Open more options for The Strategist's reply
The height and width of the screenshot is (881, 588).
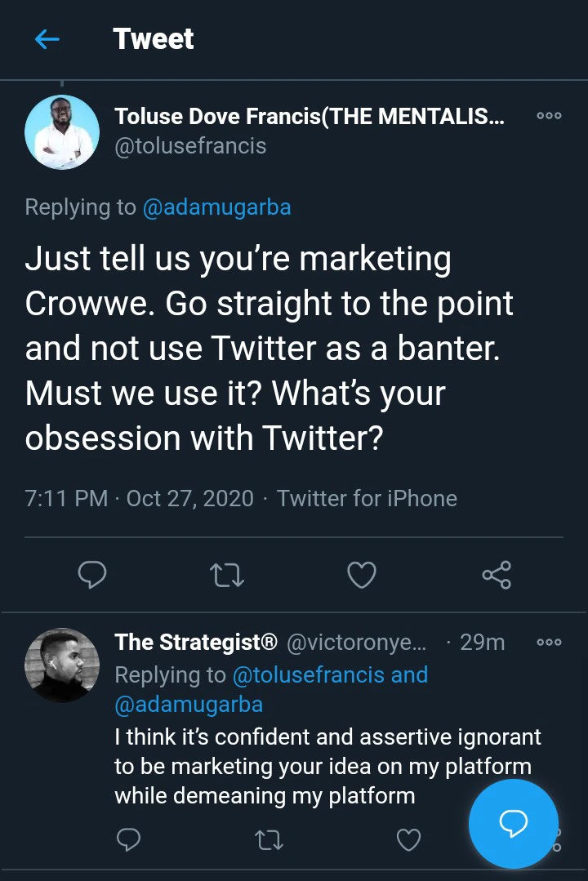click(x=549, y=643)
